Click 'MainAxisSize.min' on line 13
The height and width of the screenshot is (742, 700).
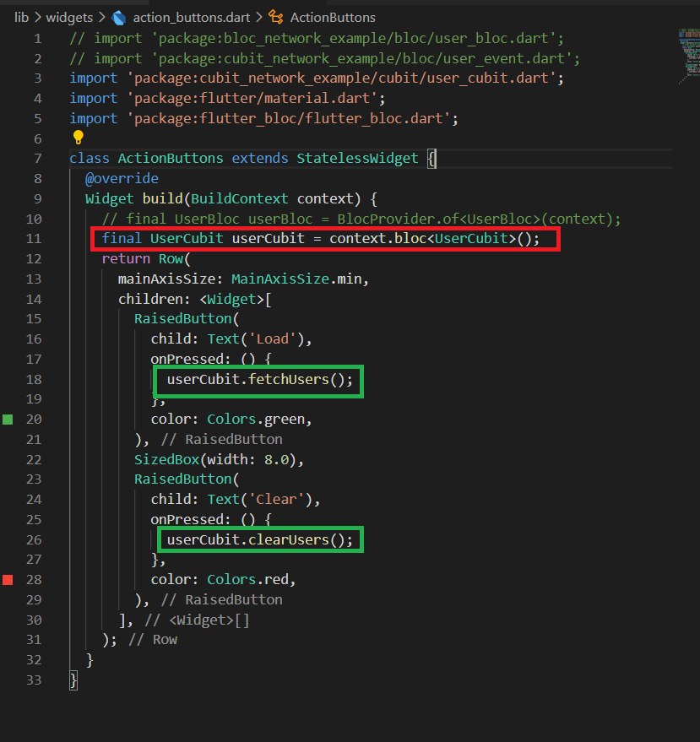click(x=296, y=279)
